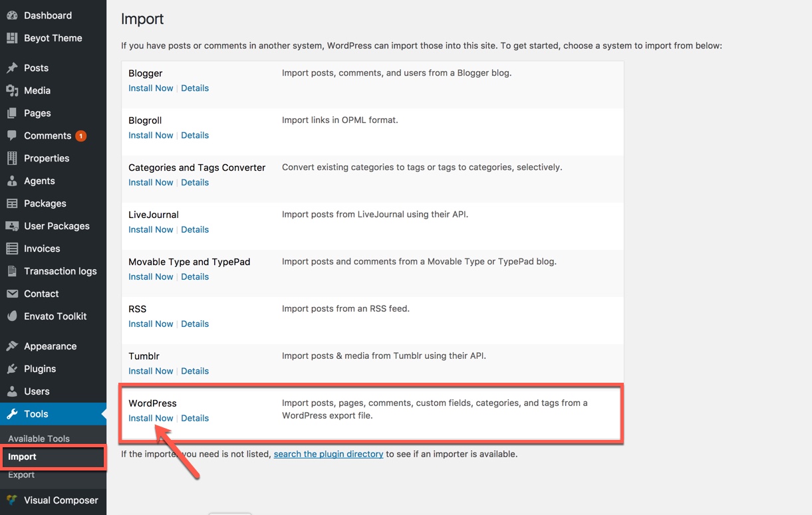Install the Blogger importer now
Viewport: 812px width, 515px height.
(151, 88)
